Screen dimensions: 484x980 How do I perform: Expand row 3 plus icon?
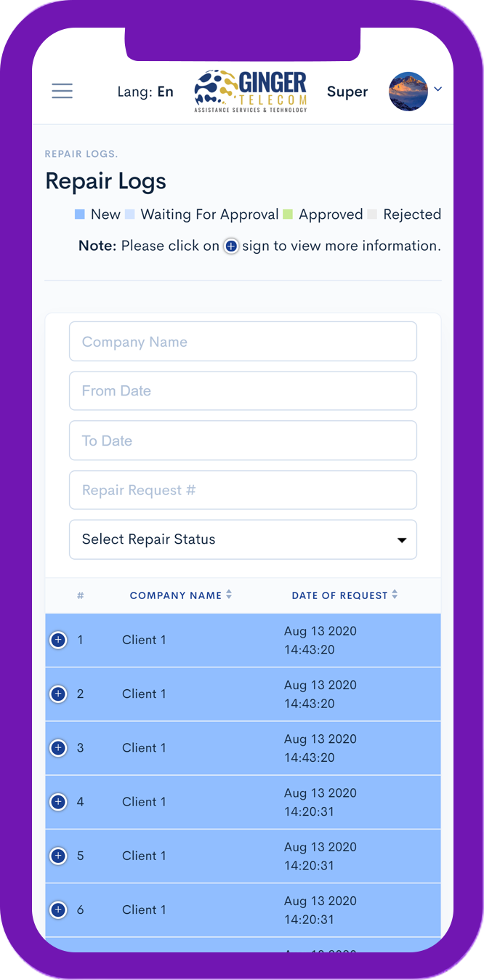click(x=58, y=748)
